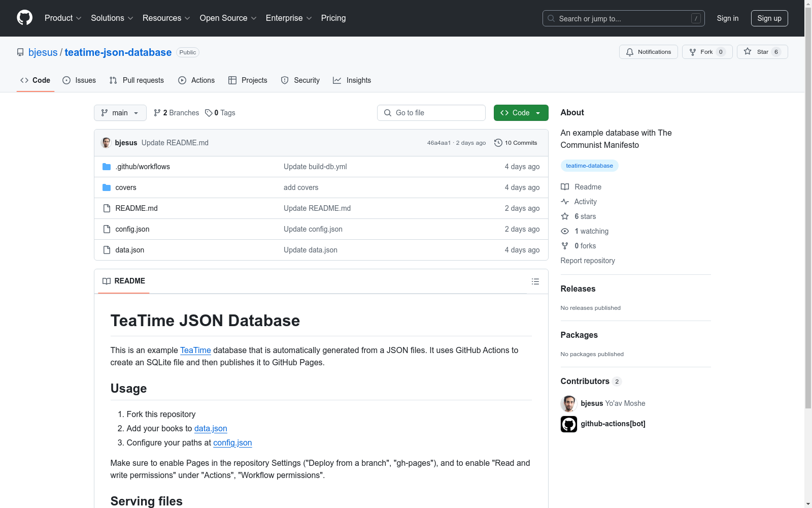Go to the Pricing page
This screenshot has width=812, height=508.
[333, 18]
